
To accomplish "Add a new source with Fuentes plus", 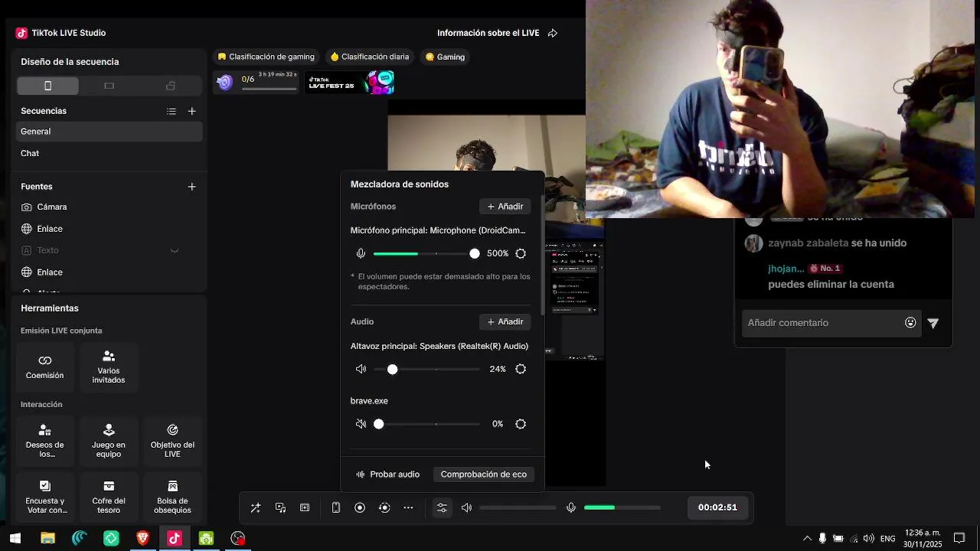I will click(192, 187).
